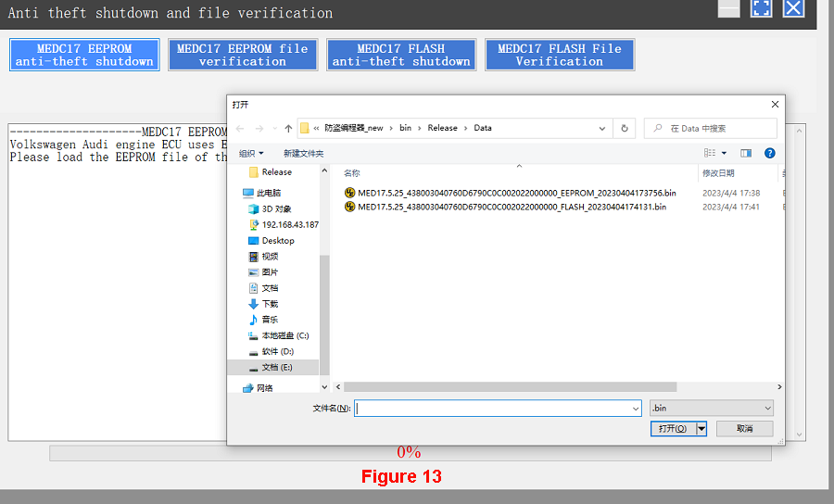Open help with question mark icon
This screenshot has width=834, height=504.
pos(770,153)
